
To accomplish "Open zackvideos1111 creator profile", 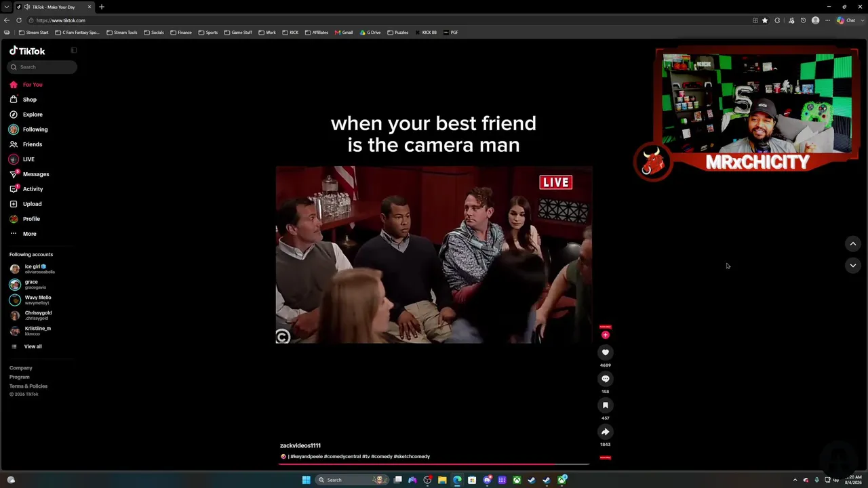I will click(x=300, y=445).
